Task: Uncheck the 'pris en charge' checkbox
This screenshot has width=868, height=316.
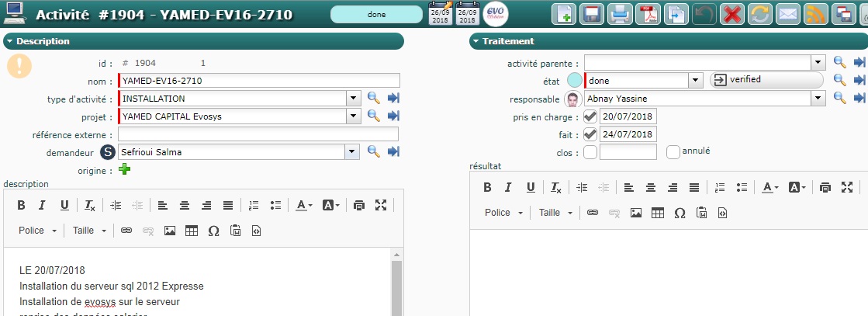Action: [x=590, y=116]
